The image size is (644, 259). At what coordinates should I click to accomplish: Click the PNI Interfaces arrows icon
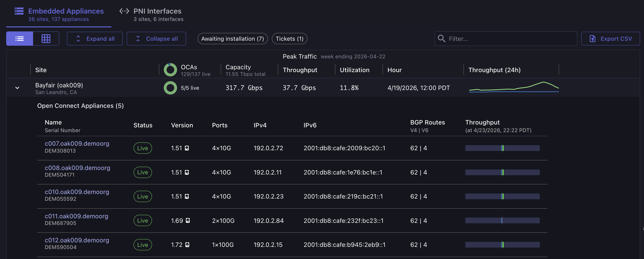(124, 11)
